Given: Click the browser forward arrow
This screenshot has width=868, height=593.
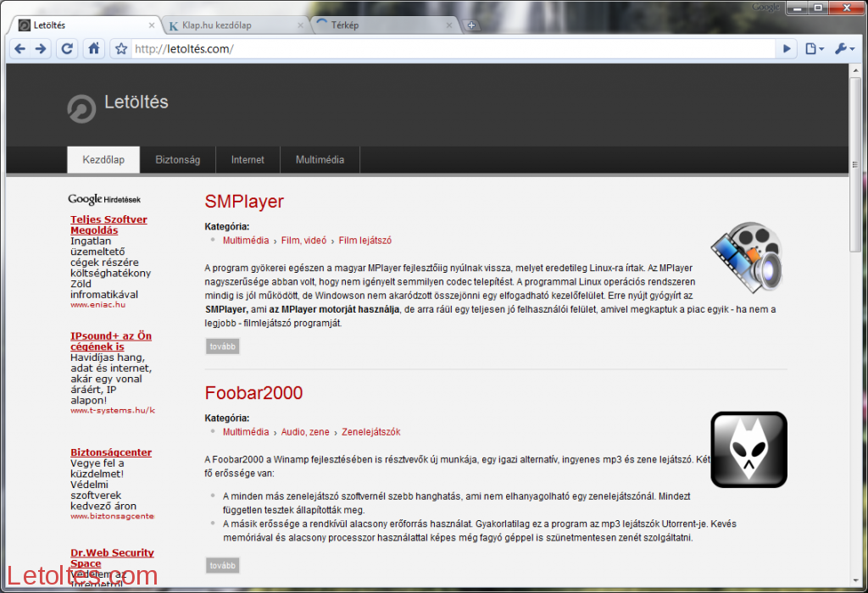Looking at the screenshot, I should pos(41,48).
